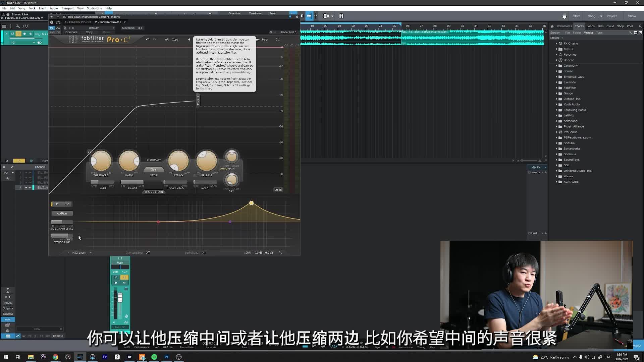644x362 pixels.
Task: Switch to the FabFilter Pro-Q 3 insert tab
Action: pos(78,22)
